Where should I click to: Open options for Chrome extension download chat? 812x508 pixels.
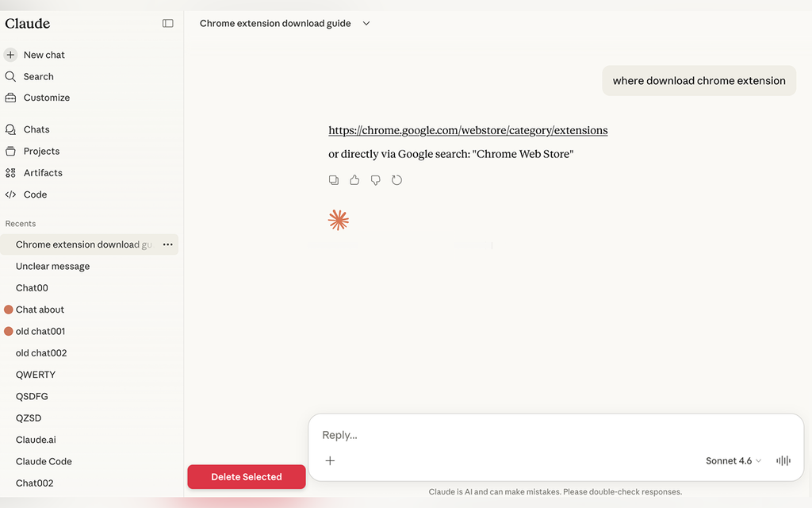pos(168,244)
